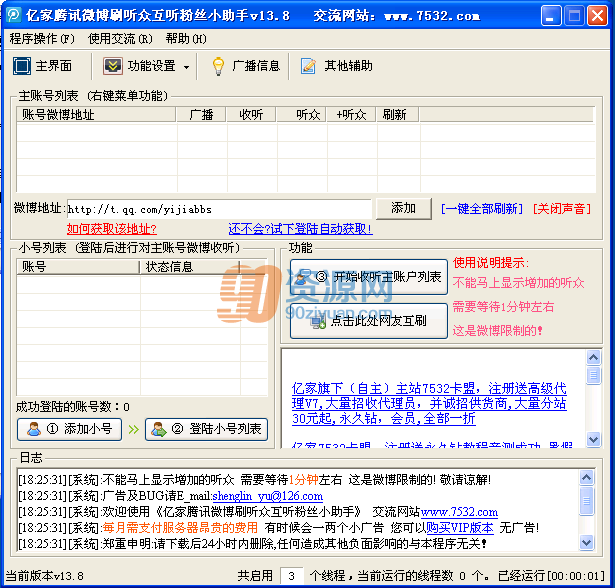Open www.7532.com link in log
Screen dimensions: 615x588
(459, 512)
